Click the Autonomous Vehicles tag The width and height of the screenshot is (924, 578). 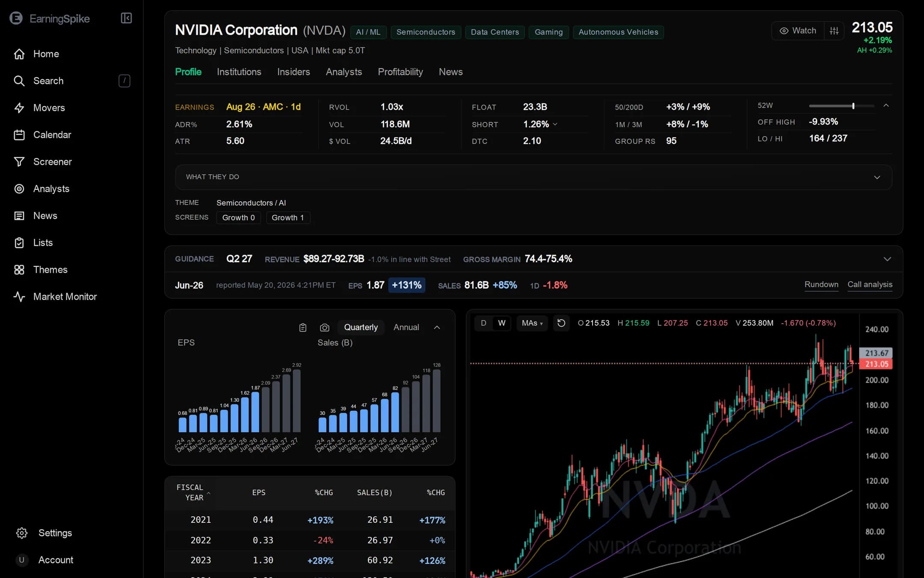[619, 32]
